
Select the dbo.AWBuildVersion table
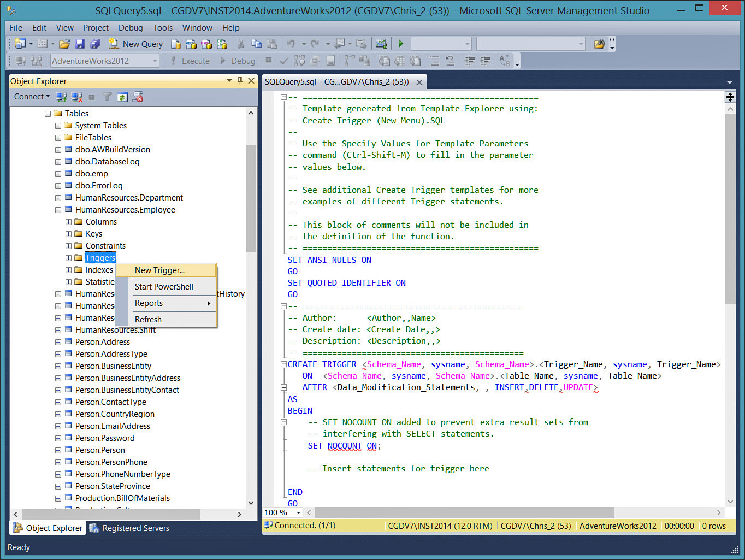(x=113, y=150)
